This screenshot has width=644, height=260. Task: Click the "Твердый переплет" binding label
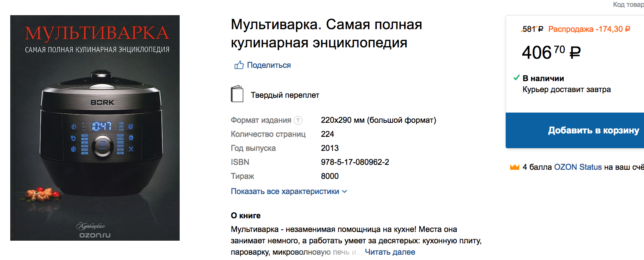point(285,95)
